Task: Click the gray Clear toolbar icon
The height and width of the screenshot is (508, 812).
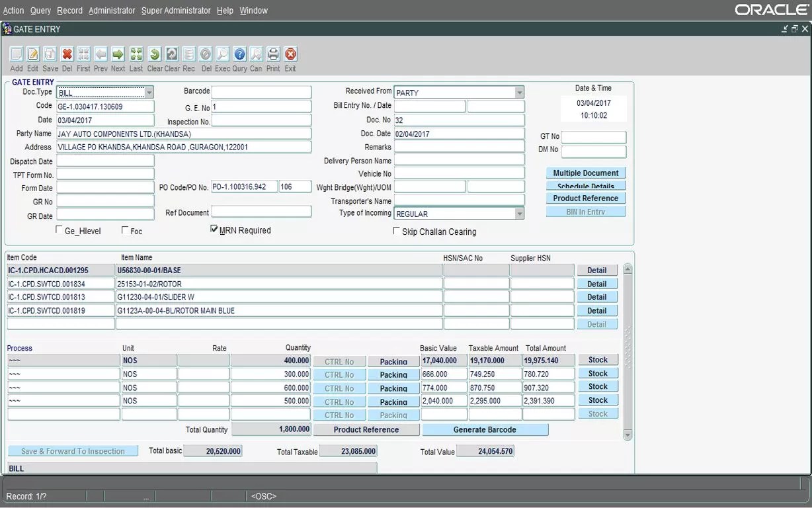Action: click(x=172, y=54)
